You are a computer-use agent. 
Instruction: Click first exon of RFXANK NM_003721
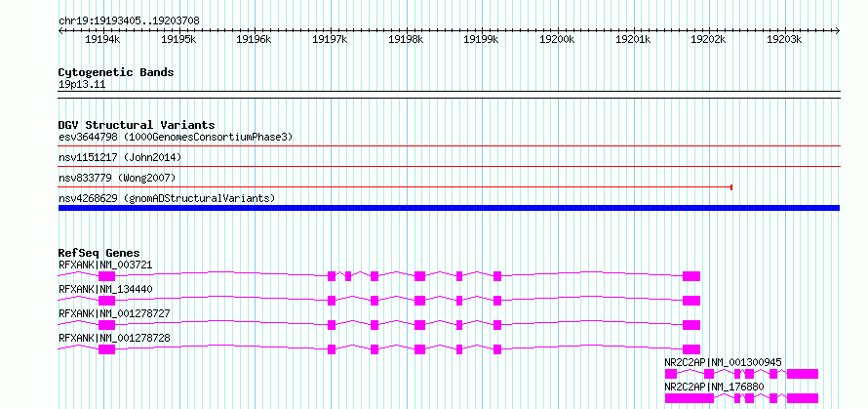point(107,276)
